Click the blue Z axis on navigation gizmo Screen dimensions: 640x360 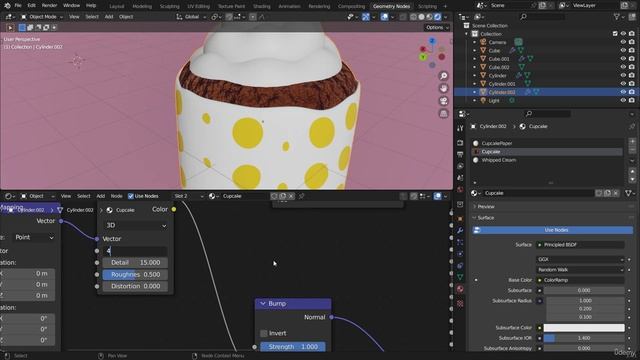click(432, 41)
